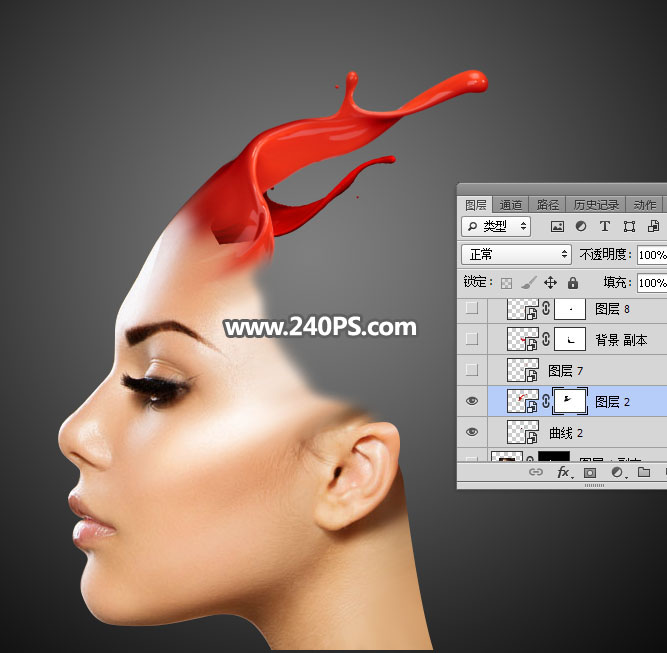The height and width of the screenshot is (653, 667).
Task: Click the 不透明度 value field
Action: 652,255
